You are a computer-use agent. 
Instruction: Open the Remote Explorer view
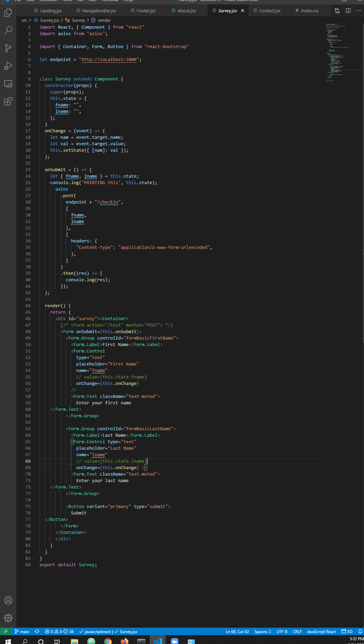(8, 84)
